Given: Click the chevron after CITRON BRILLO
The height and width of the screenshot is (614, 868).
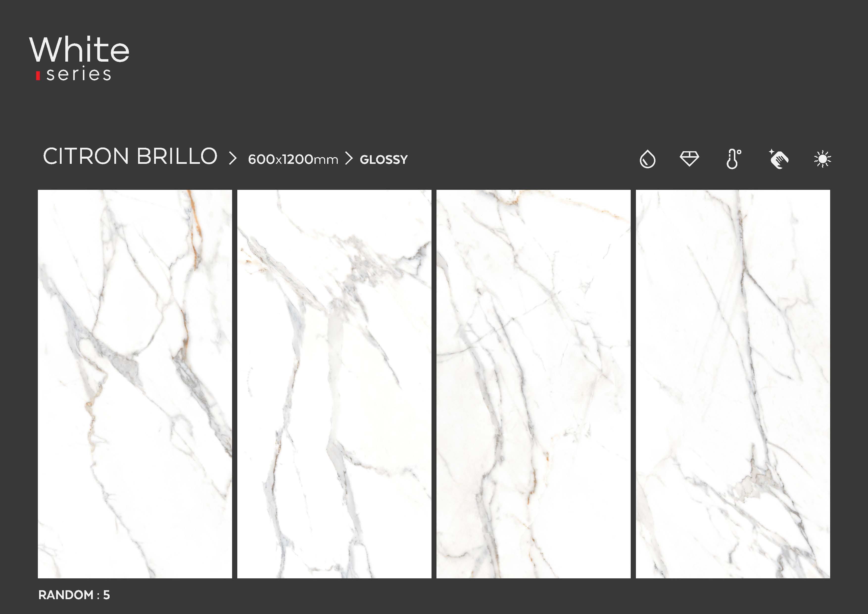Looking at the screenshot, I should point(233,158).
